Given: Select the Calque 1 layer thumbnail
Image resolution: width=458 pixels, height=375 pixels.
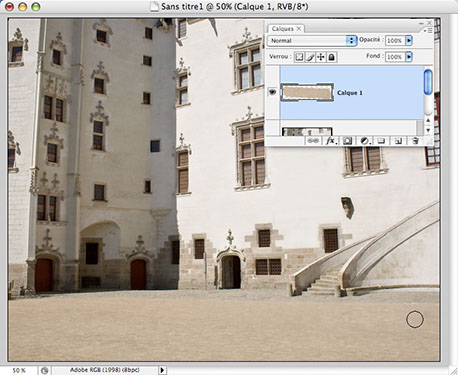Looking at the screenshot, I should tap(307, 92).
